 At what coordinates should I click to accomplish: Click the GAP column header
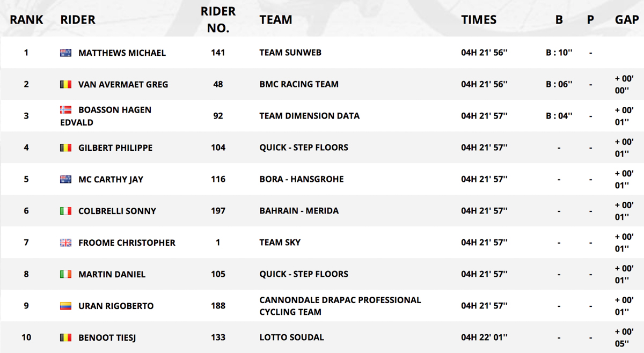627,20
